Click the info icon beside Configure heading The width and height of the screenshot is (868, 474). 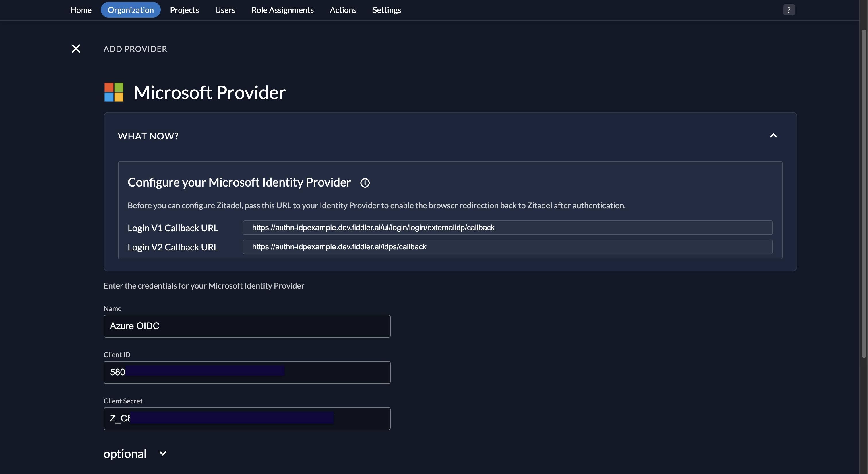[365, 183]
